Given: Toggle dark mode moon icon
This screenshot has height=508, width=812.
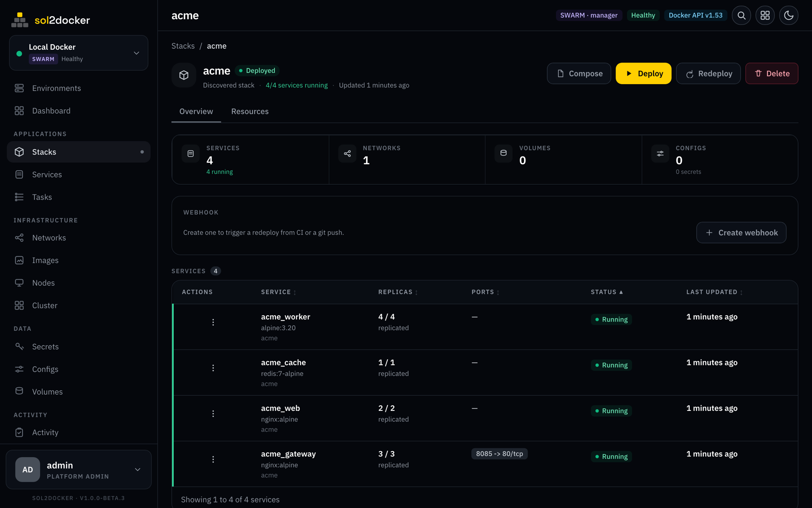Looking at the screenshot, I should (x=788, y=15).
